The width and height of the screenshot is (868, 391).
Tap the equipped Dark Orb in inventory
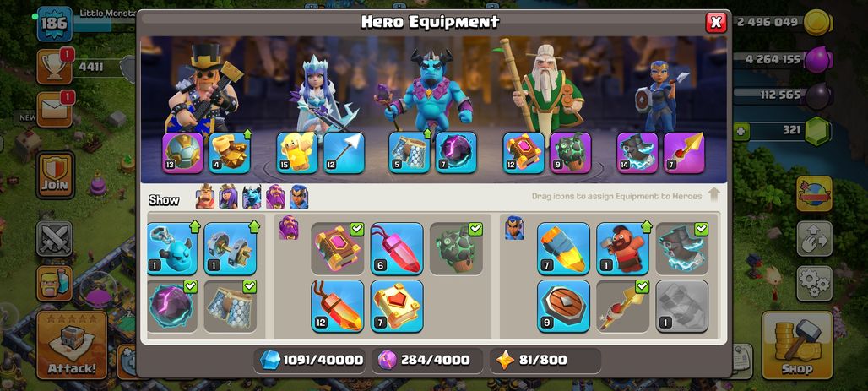[172, 306]
